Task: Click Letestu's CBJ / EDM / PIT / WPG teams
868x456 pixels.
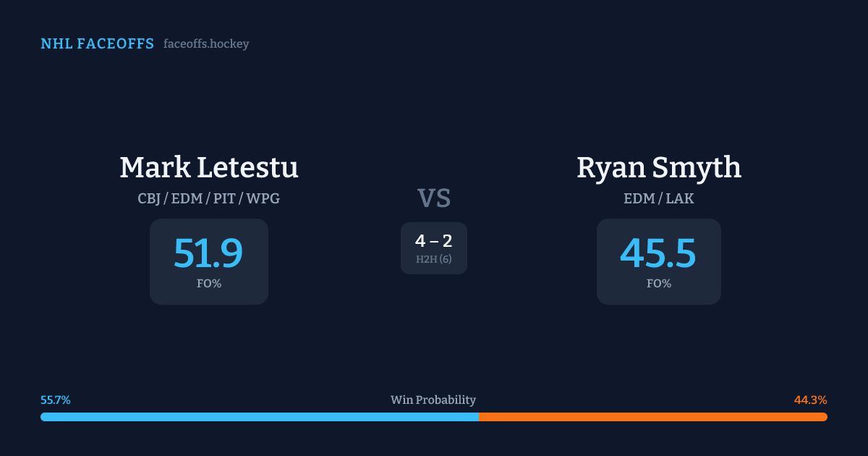Action: 209,198
